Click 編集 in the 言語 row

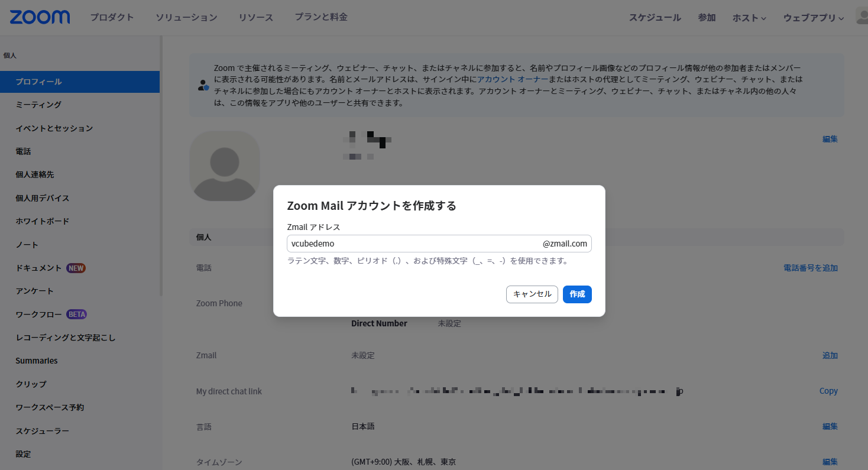coord(830,426)
